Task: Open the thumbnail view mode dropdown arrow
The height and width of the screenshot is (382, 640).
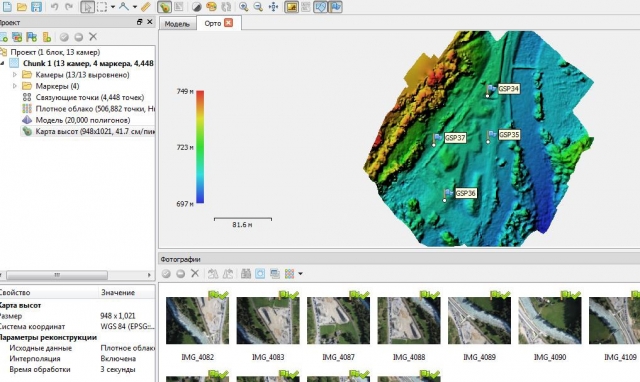Action: 300,274
